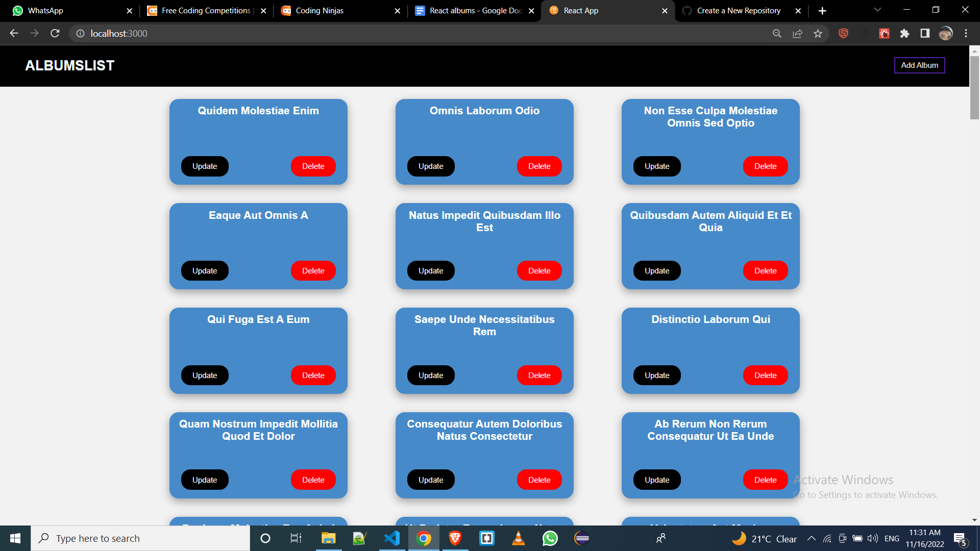
Task: Open the notifications action center
Action: [x=960, y=539]
